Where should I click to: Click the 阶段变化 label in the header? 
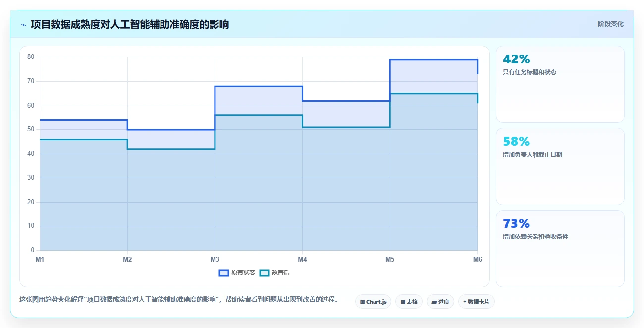(610, 24)
